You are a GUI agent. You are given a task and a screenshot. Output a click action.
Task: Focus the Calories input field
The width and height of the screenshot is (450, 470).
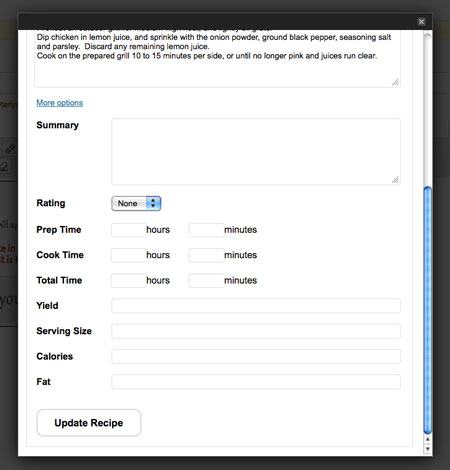point(256,356)
